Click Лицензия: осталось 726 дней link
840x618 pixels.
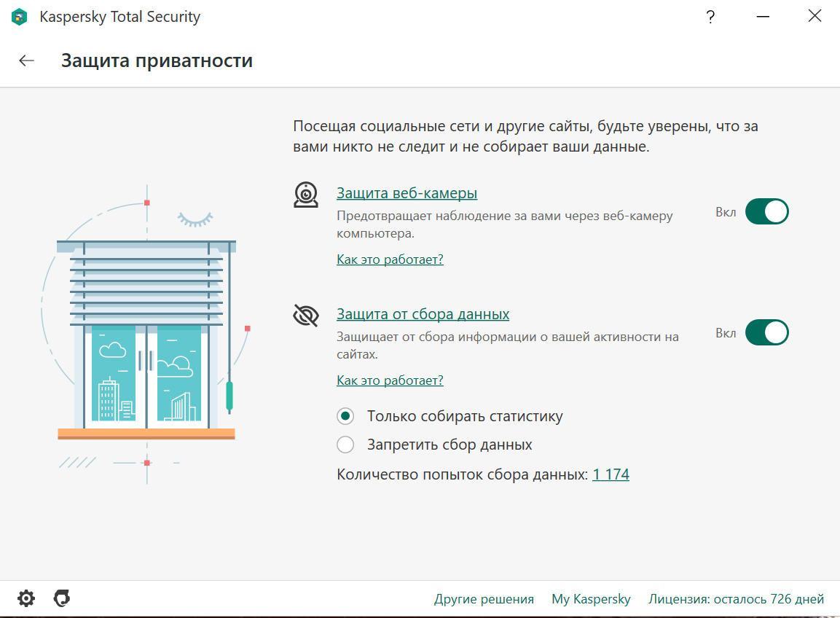click(736, 599)
